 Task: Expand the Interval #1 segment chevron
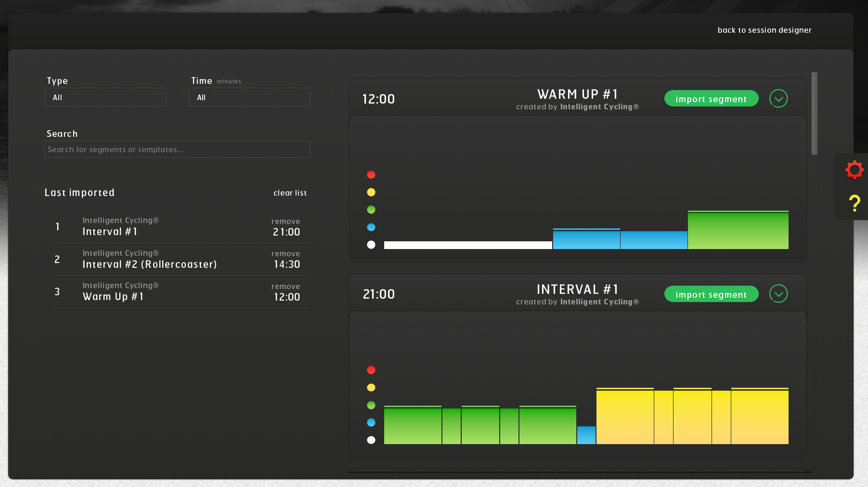[x=778, y=293]
